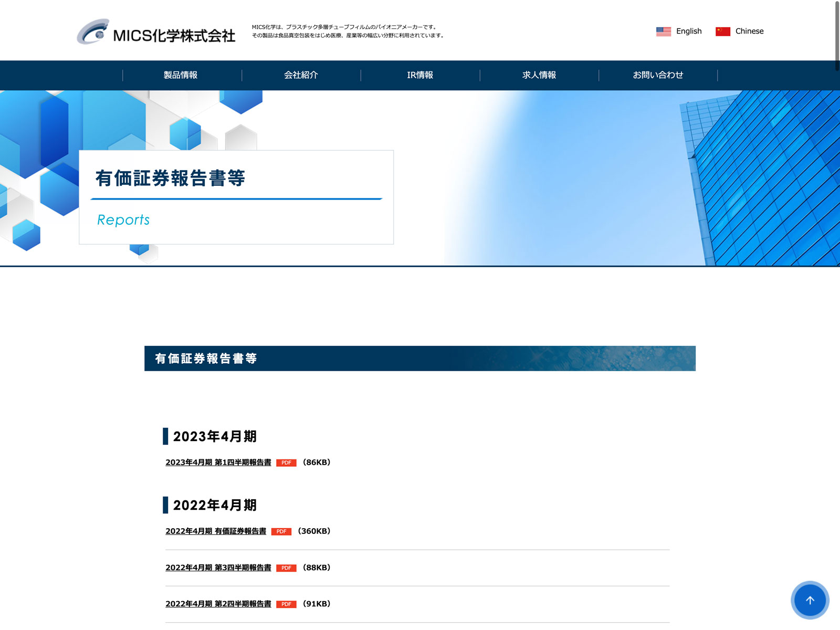Click PDF icon beside 2022年4月期 第2四半期報告書

286,604
